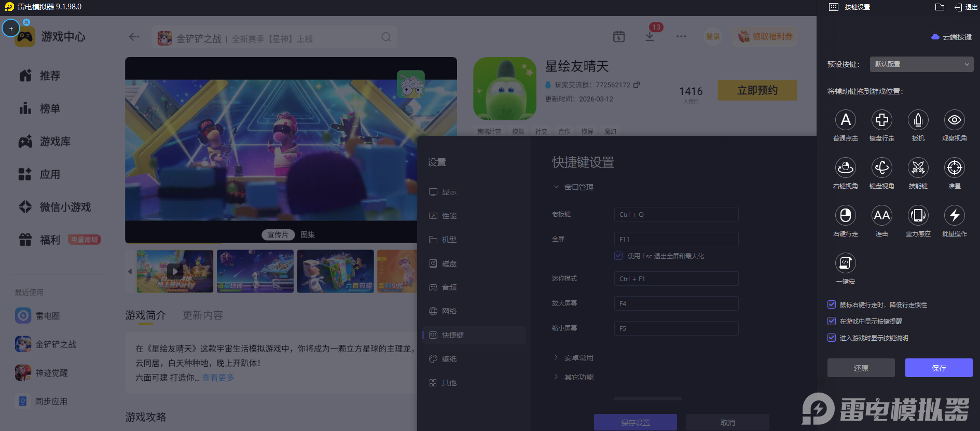Select the 观察视角 eye icon

[x=954, y=120]
